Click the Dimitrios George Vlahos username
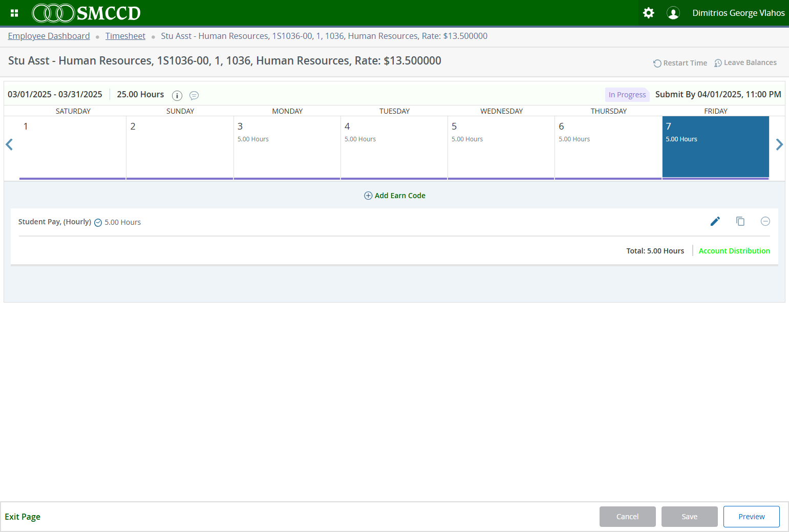Screen dimensions: 789x532 [x=738, y=13]
